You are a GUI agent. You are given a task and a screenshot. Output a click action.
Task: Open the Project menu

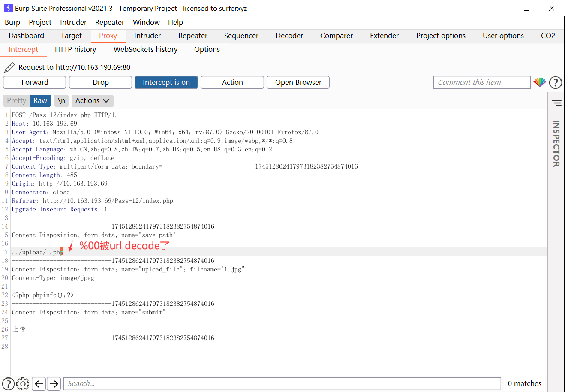(40, 22)
